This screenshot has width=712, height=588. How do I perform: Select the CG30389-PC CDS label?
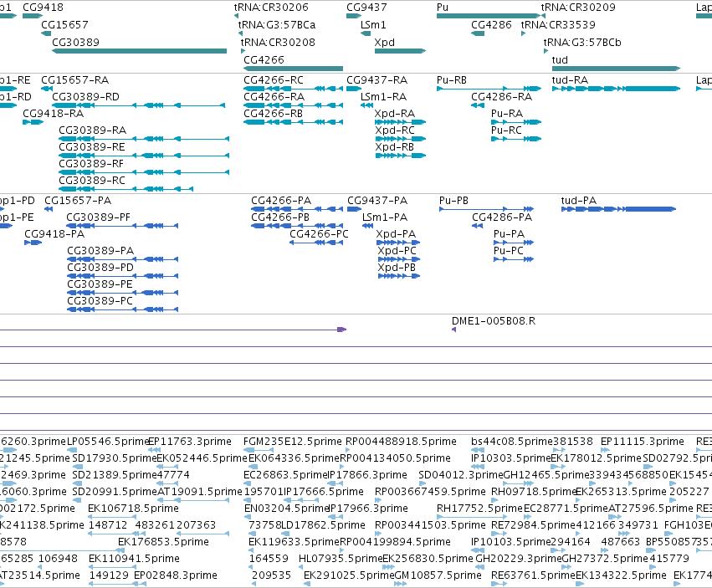[x=100, y=301]
